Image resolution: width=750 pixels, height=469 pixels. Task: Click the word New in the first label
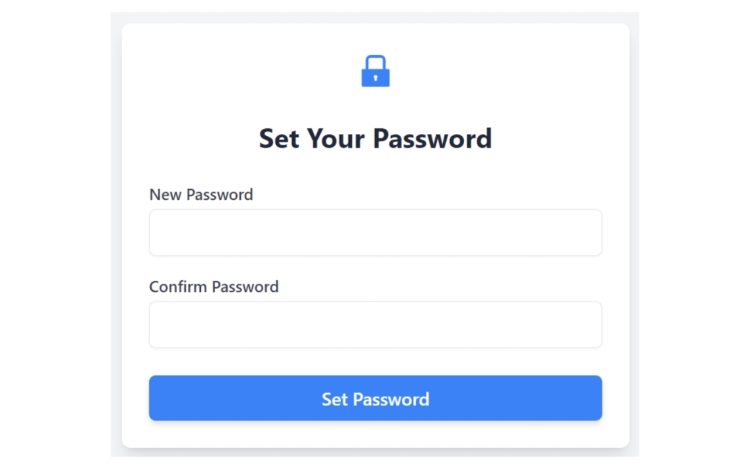tap(165, 195)
